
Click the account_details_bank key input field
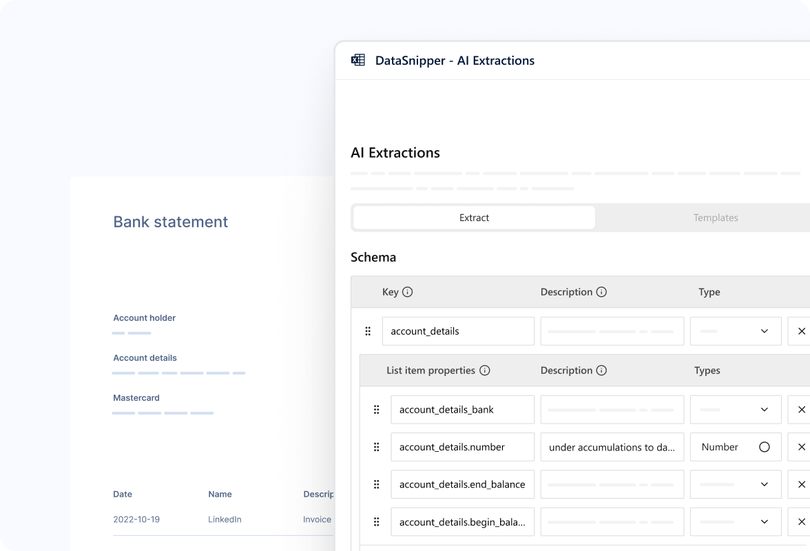(x=462, y=410)
